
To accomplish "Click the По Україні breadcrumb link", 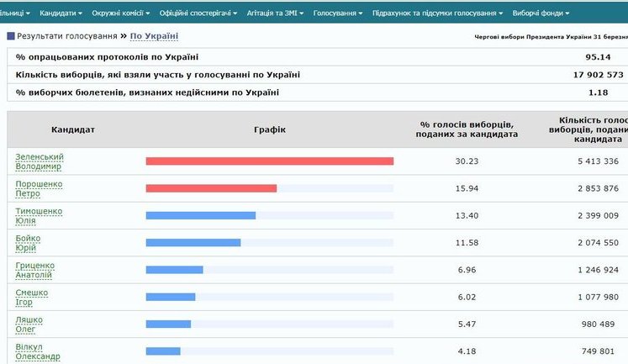I will pyautogui.click(x=154, y=36).
